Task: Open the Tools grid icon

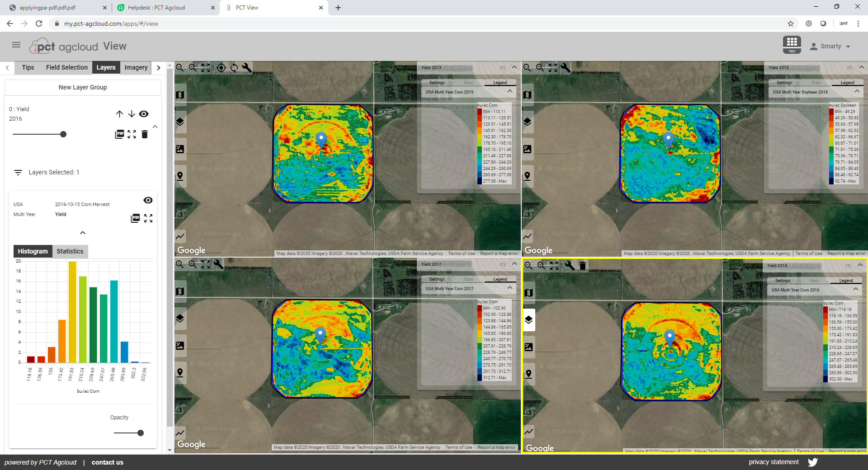Action: 792,45
